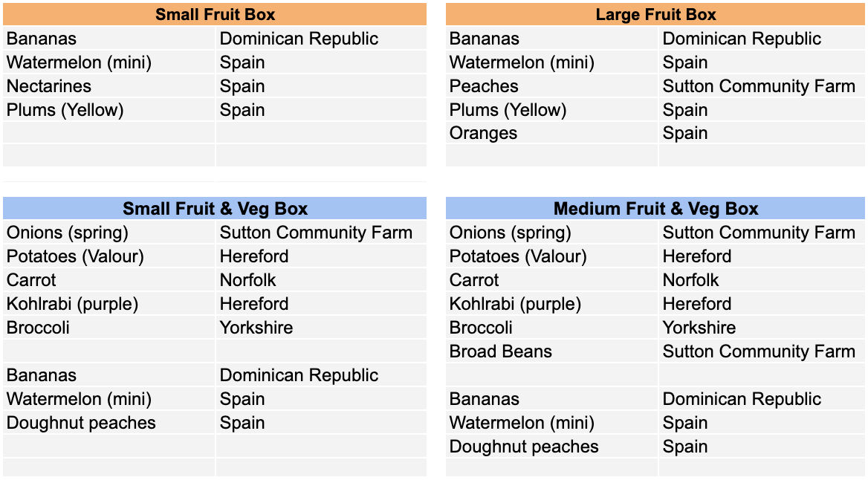Select the Peaches cell in Large Fruit Box

[x=552, y=85]
